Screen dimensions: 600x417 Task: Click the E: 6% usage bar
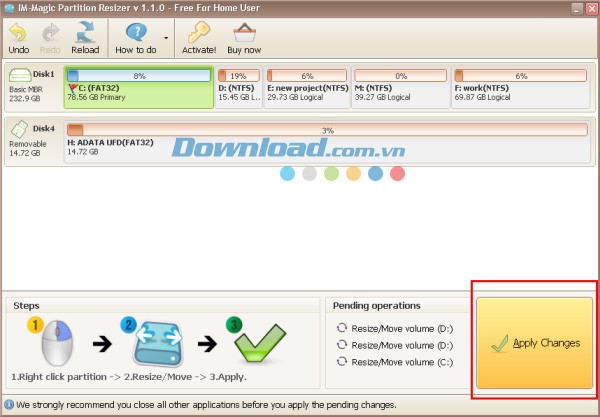coord(307,76)
